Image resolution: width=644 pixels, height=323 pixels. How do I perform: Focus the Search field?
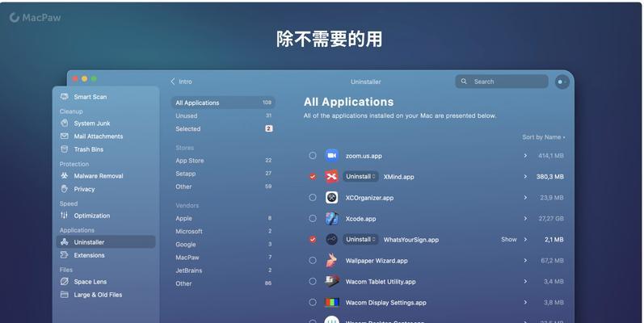coord(502,82)
